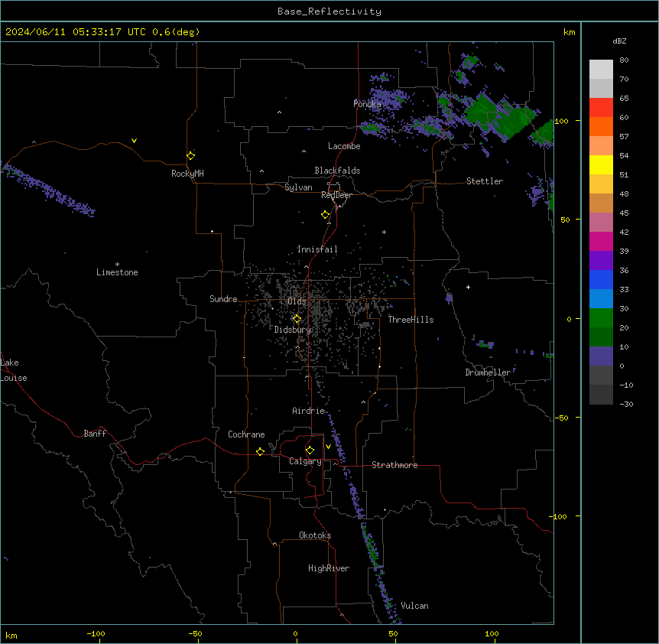The height and width of the screenshot is (644, 659).
Task: Click the 80 value on the dBZ scale
Action: click(x=624, y=60)
